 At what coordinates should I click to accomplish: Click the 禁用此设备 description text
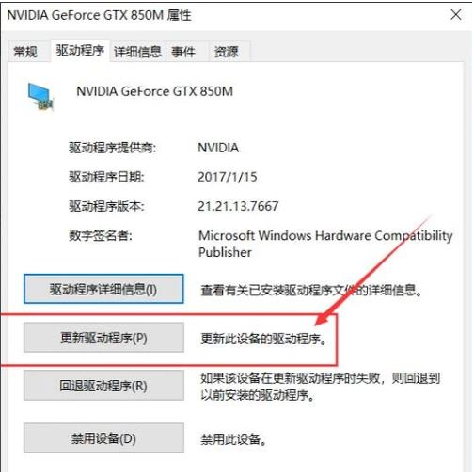tap(233, 439)
